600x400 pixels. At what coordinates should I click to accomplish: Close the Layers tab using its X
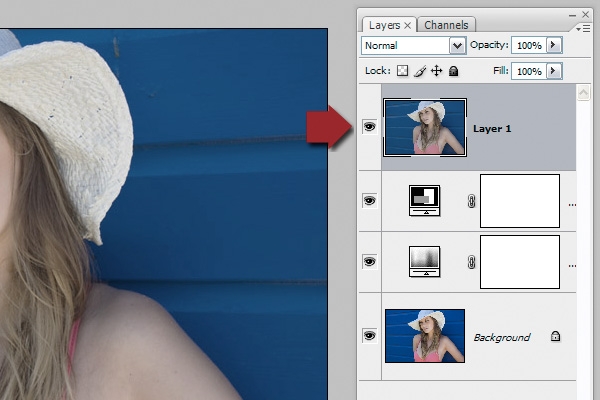click(408, 25)
